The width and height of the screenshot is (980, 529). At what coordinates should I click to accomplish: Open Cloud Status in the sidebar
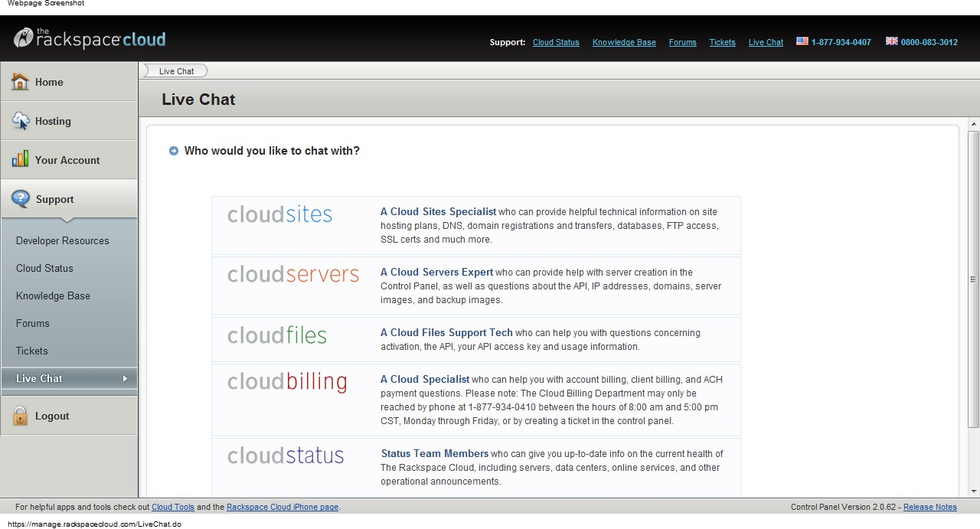[44, 268]
